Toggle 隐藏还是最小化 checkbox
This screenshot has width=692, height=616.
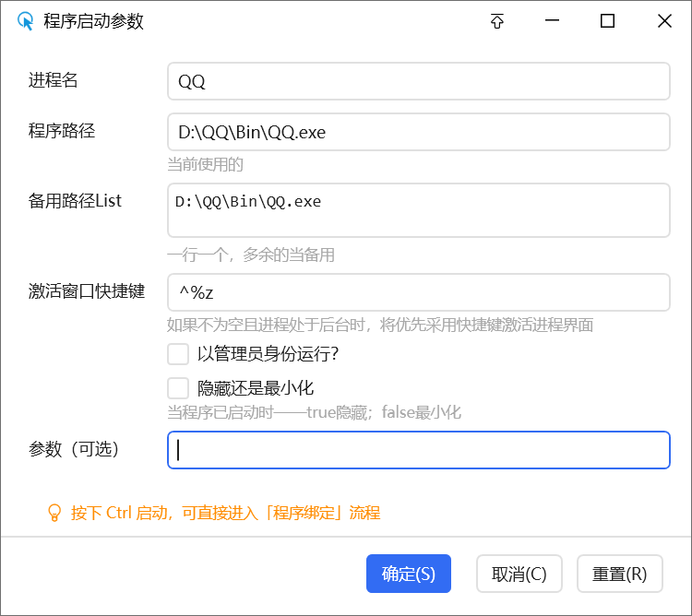[x=178, y=388]
